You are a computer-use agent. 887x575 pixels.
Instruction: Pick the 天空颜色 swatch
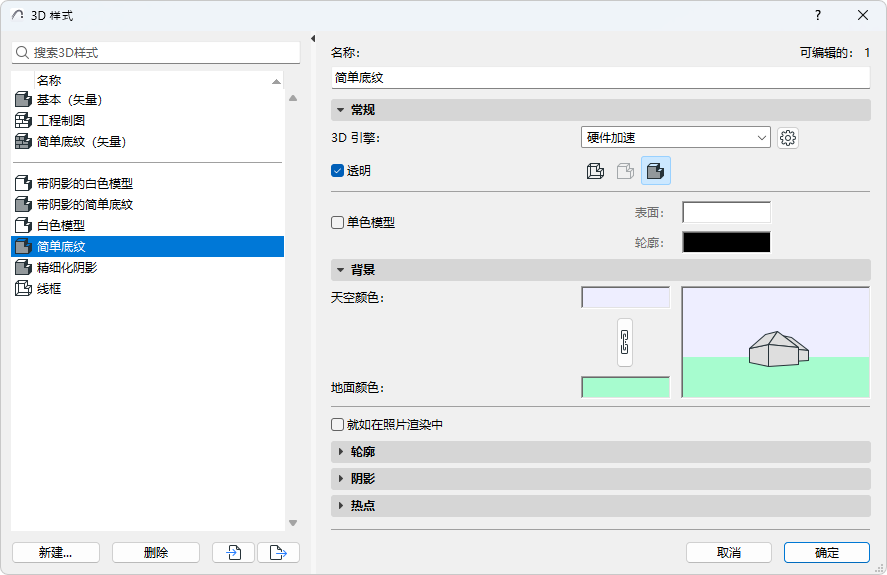[x=625, y=298]
